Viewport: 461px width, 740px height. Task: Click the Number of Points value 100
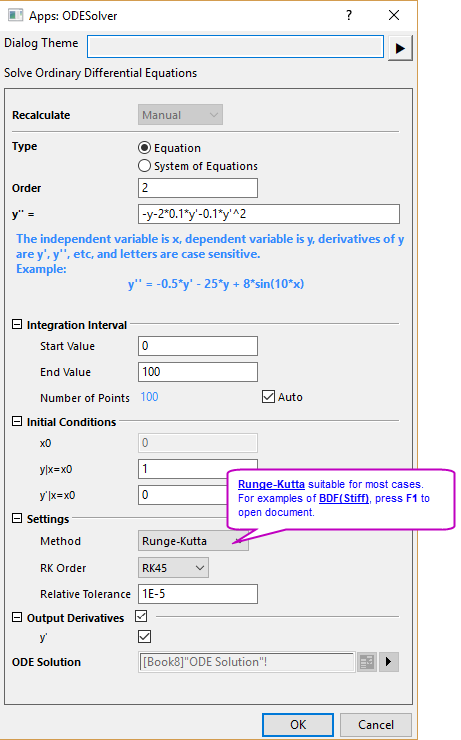coord(150,397)
